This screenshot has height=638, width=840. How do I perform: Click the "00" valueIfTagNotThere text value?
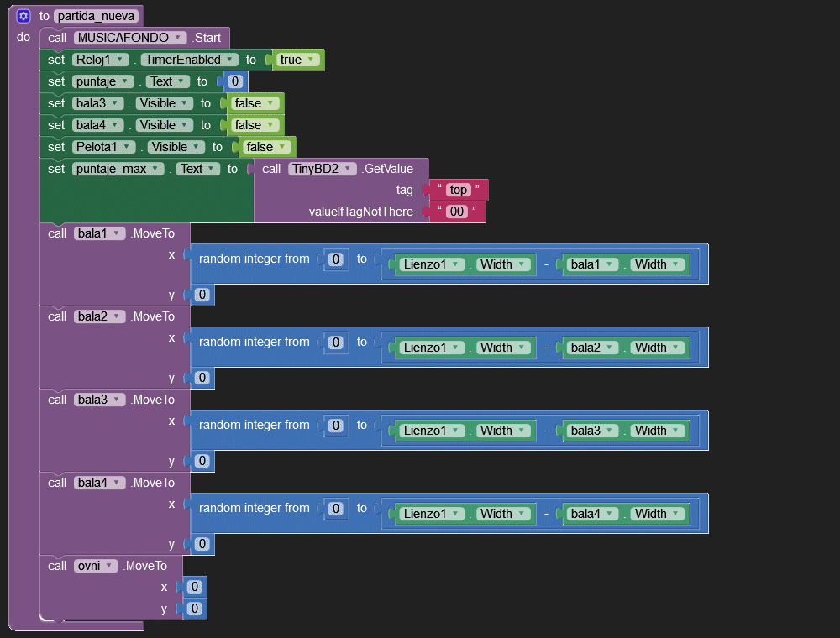tap(457, 212)
